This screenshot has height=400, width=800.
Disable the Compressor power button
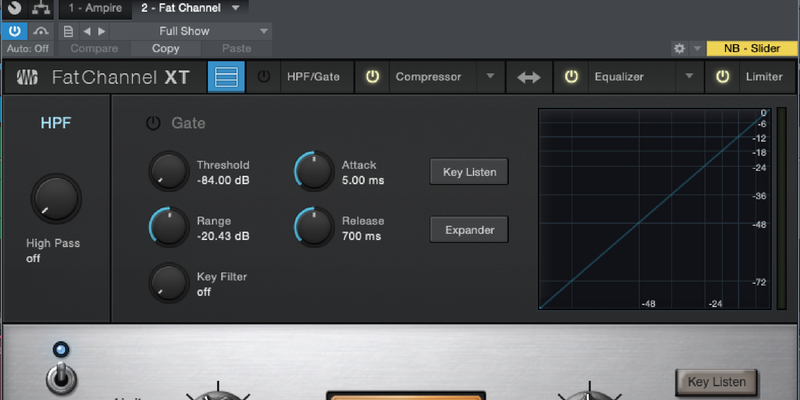(x=372, y=77)
